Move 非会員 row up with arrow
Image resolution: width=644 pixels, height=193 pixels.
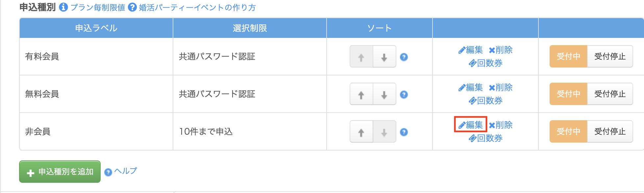click(x=361, y=132)
